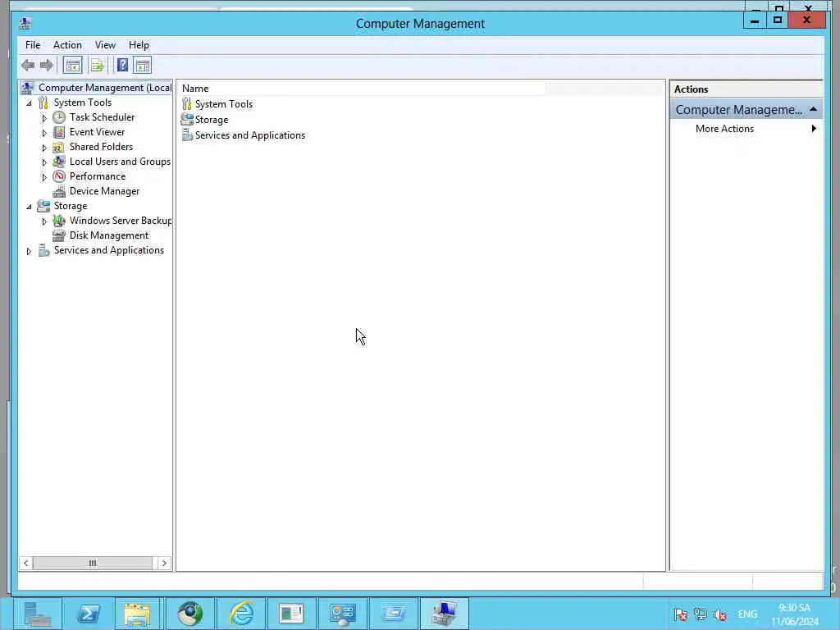
Task: Click ENG language indicator in tray
Action: click(x=746, y=614)
